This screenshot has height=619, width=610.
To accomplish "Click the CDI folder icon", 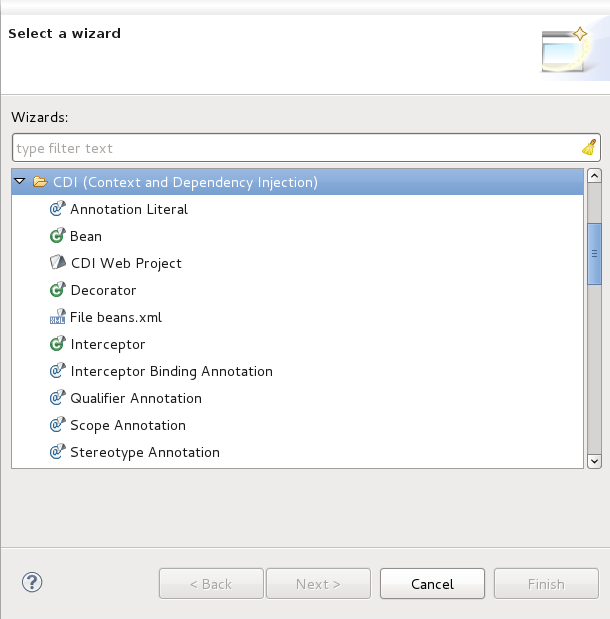I will pyautogui.click(x=40, y=182).
